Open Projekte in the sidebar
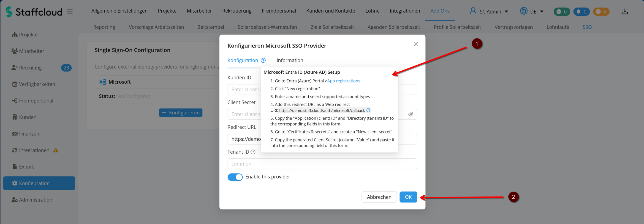This screenshot has height=224, width=644. (x=39, y=35)
